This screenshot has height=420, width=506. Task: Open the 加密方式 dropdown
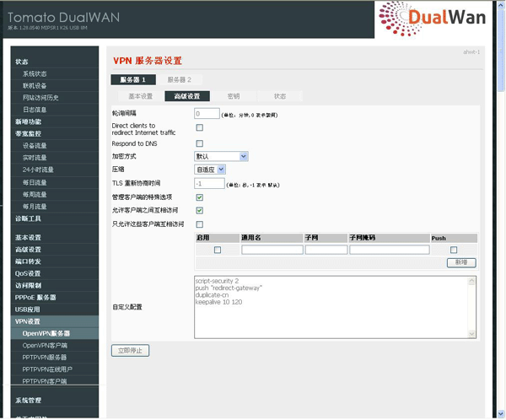221,157
